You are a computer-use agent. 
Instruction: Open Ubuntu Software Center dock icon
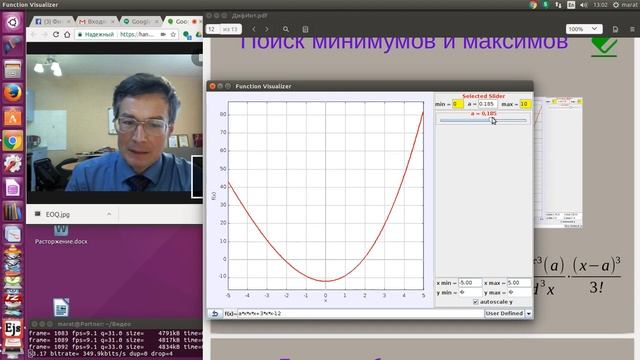12,118
